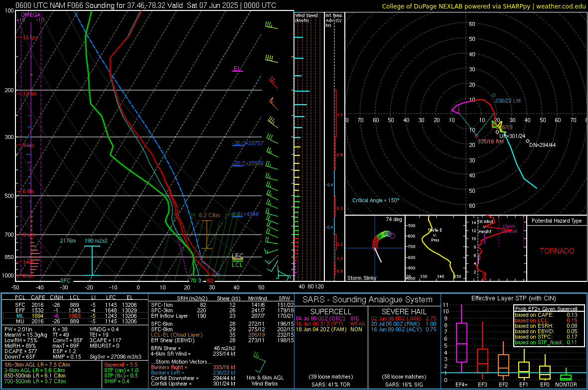Viewport: 588px width, 390px height.
Task: Click the SARS: 16% SIG result
Action: [x=404, y=385]
